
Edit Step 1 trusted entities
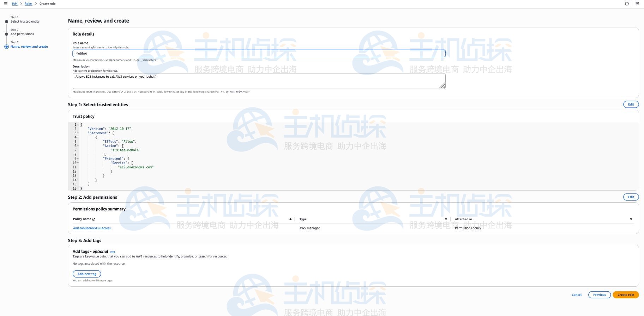coord(631,105)
